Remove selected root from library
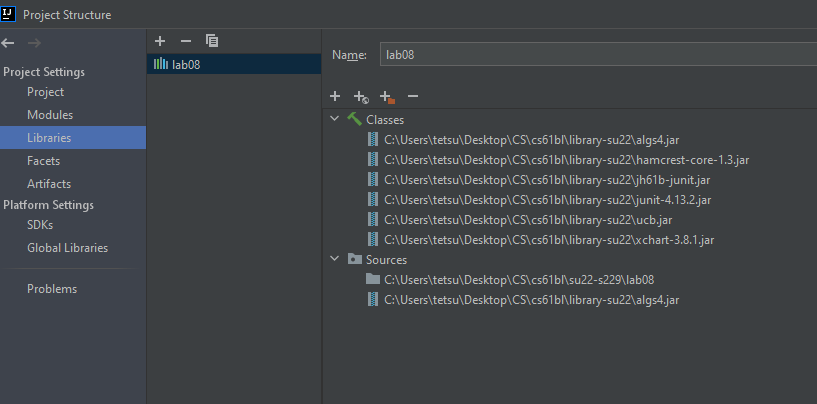The height and width of the screenshot is (404, 817). pyautogui.click(x=413, y=96)
